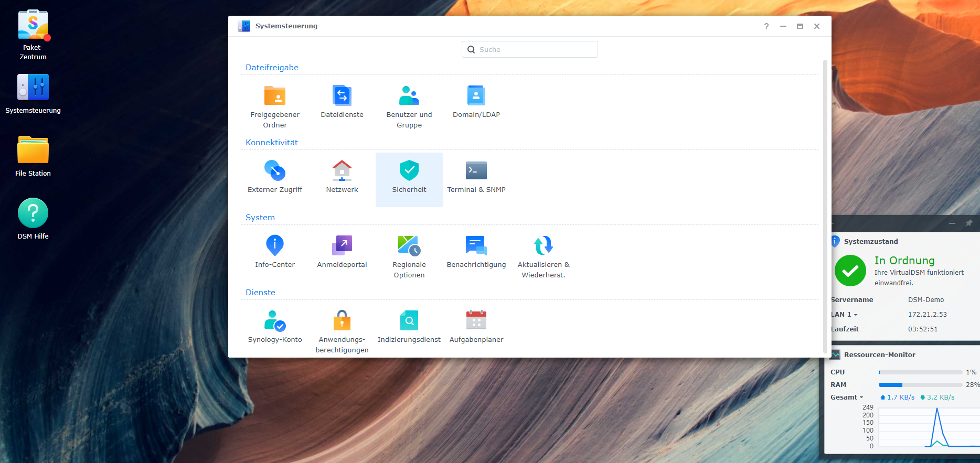Open Regionale Optionen

point(409,255)
